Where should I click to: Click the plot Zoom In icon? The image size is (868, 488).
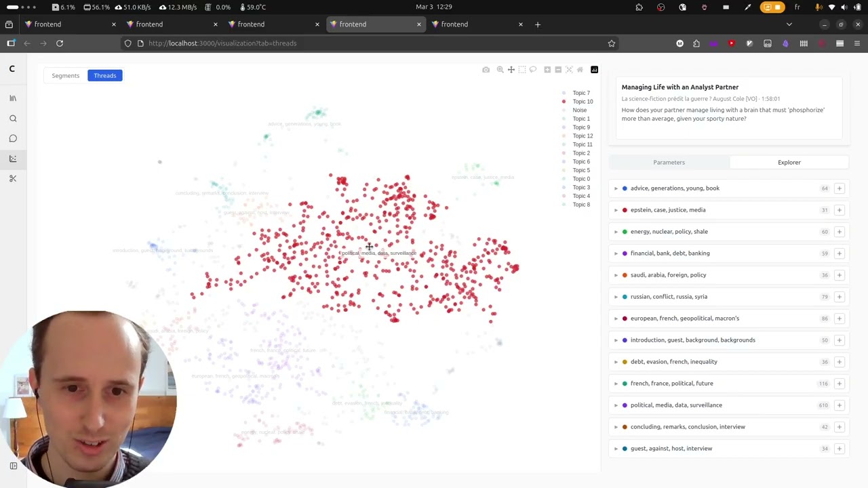[547, 70]
